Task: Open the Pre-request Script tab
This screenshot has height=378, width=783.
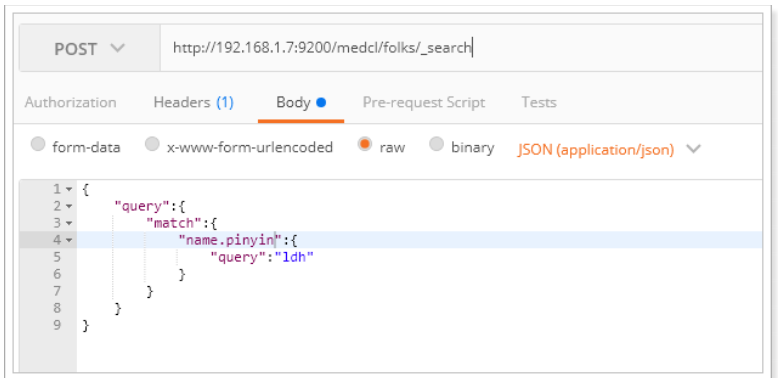Action: click(x=423, y=103)
